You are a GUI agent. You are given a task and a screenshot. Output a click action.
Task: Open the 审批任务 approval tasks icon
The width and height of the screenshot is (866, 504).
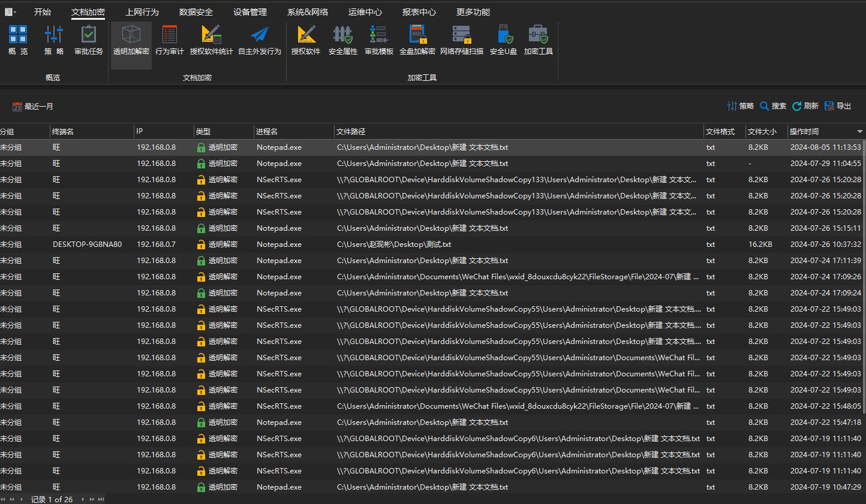[x=89, y=40]
